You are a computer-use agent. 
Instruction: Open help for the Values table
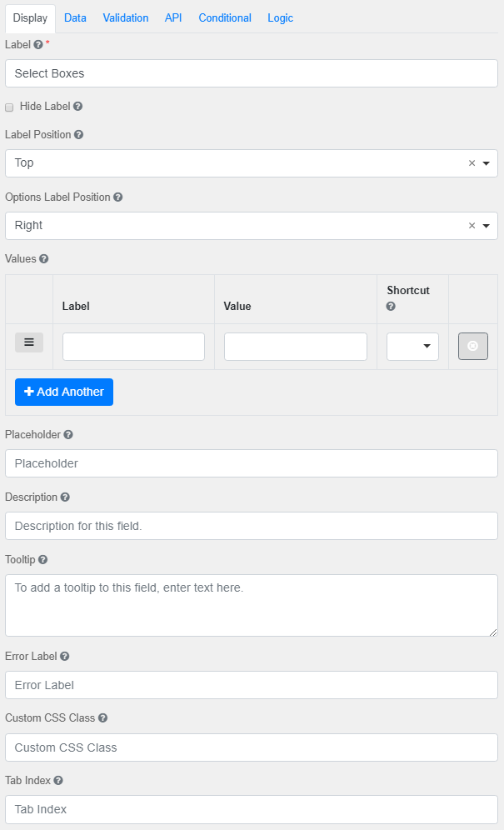point(45,259)
